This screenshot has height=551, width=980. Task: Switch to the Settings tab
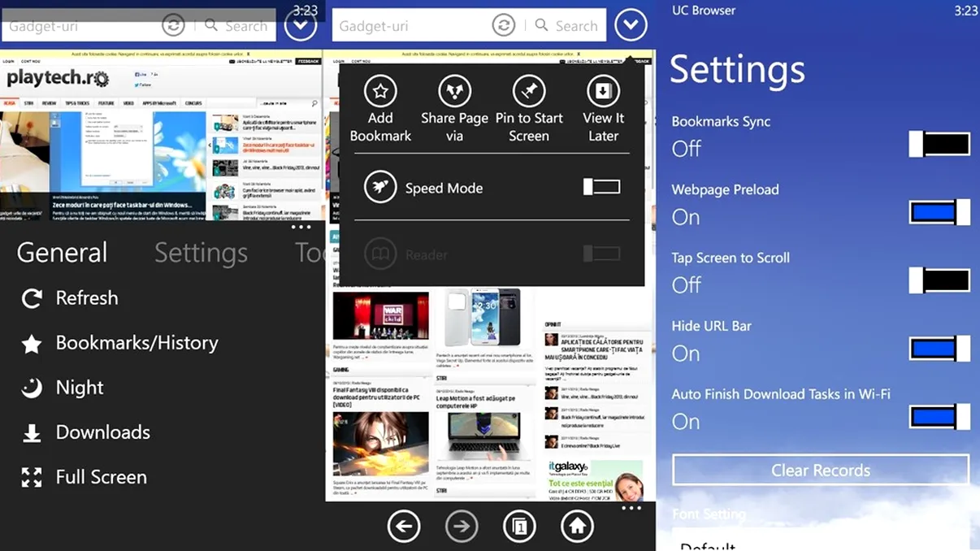coord(201,253)
